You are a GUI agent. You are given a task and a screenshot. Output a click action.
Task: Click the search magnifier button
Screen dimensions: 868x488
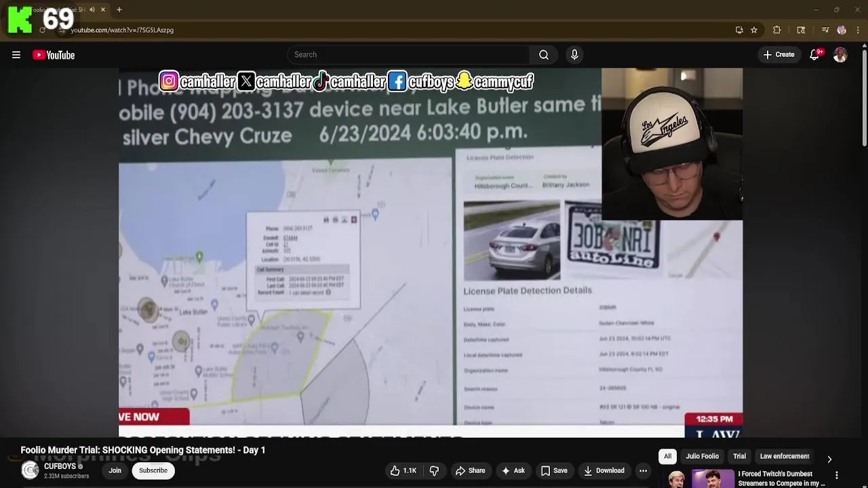[544, 55]
